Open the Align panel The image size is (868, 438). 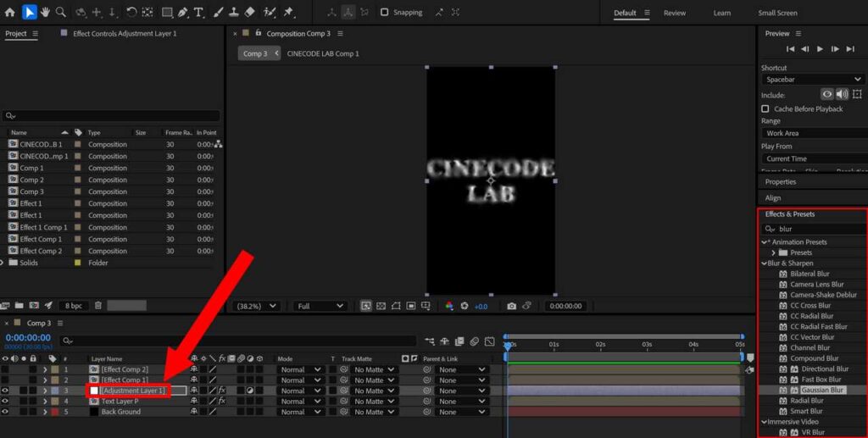click(x=773, y=198)
